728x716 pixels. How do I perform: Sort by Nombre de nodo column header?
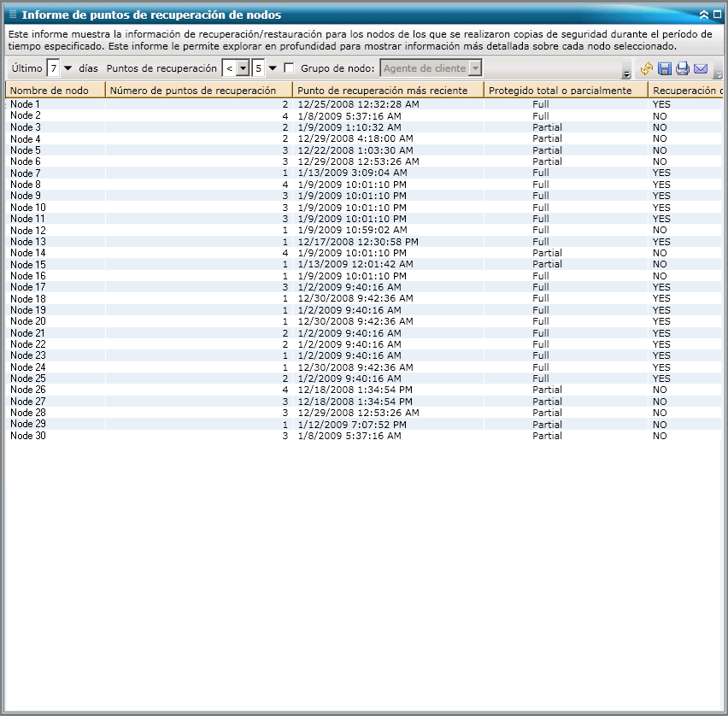pyautogui.click(x=56, y=90)
